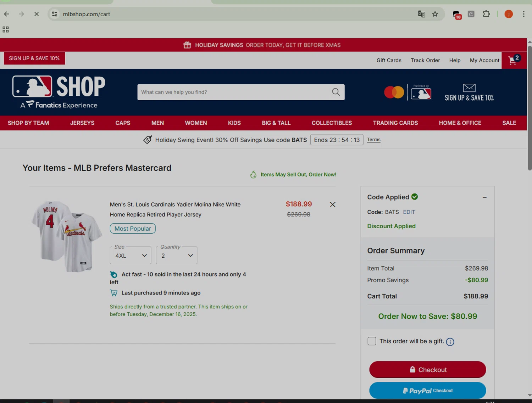Click the red Sign Up & Save 10% button
The image size is (532, 403).
34,58
